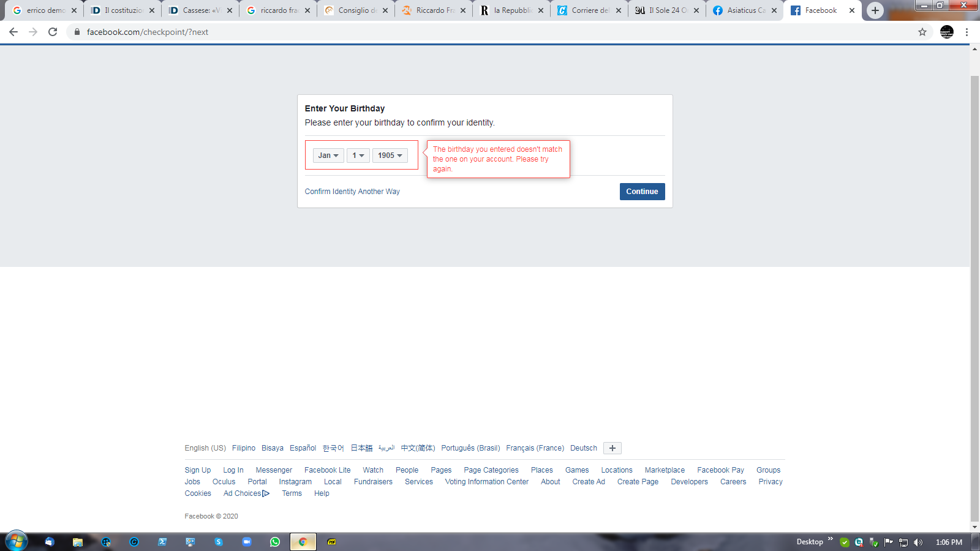Open the network status tray icon
980x551 pixels.
[x=903, y=542]
